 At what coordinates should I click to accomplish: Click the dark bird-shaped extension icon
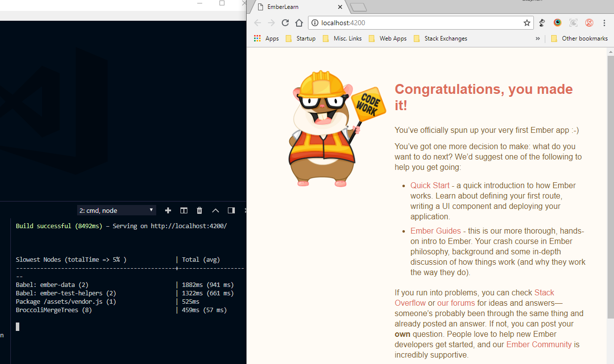coord(542,23)
